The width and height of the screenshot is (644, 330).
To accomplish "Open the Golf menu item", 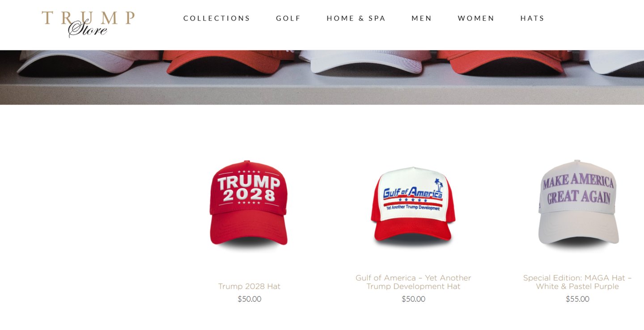I will tap(288, 18).
